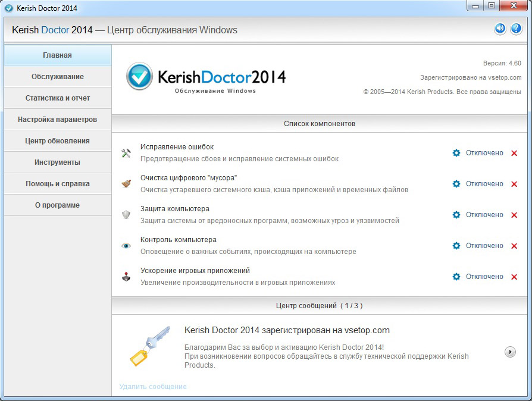The width and height of the screenshot is (532, 401).
Task: Enable Ускорение игровых приложений via Отключено link
Action: [x=484, y=277]
